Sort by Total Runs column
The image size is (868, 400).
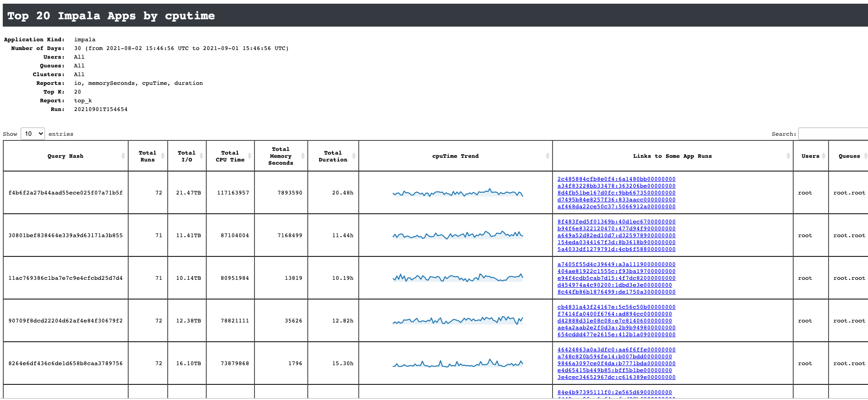[148, 156]
